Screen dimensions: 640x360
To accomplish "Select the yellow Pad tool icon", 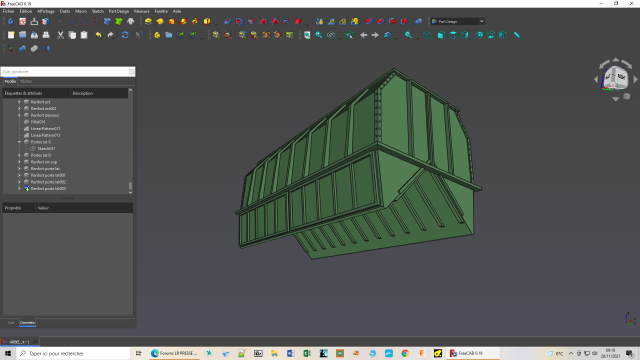I will [x=148, y=21].
